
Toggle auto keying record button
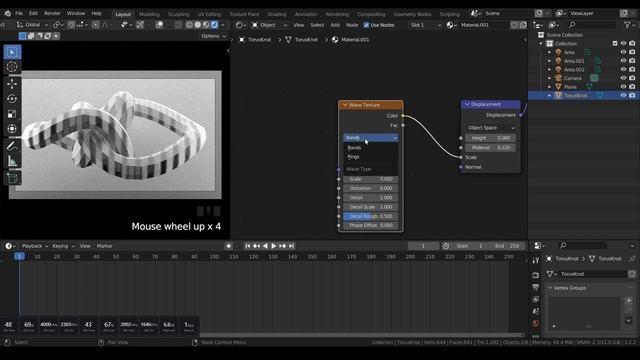click(229, 246)
